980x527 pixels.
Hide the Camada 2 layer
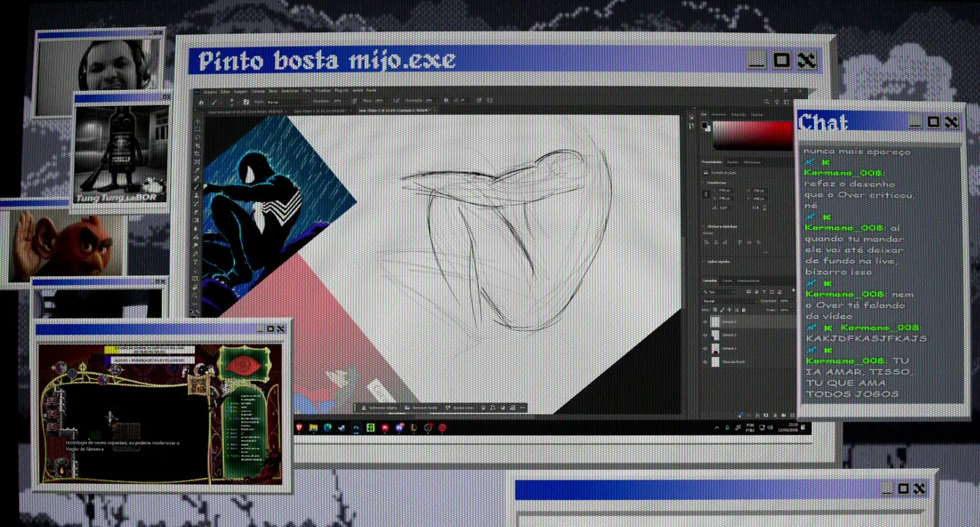(706, 335)
